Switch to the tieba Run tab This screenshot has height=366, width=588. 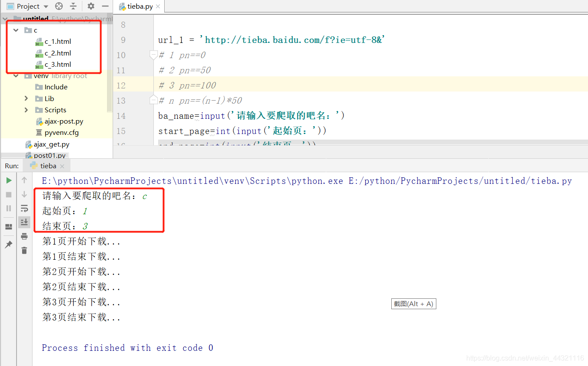48,166
